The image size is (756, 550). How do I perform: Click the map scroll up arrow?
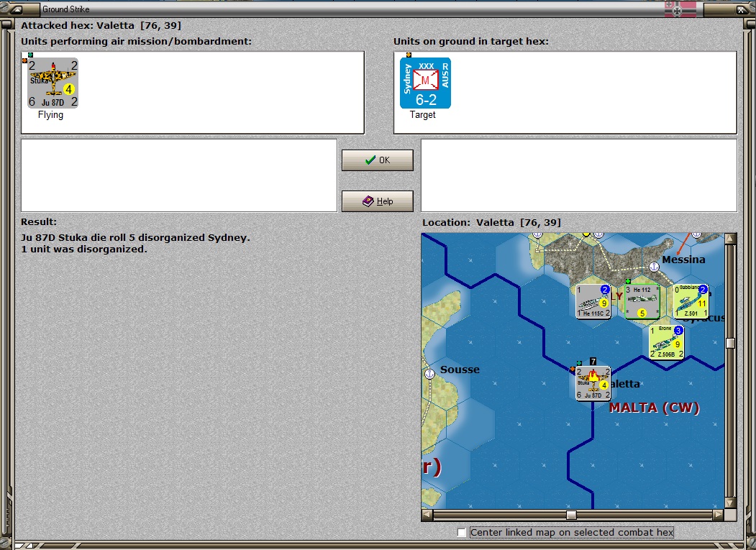point(730,239)
